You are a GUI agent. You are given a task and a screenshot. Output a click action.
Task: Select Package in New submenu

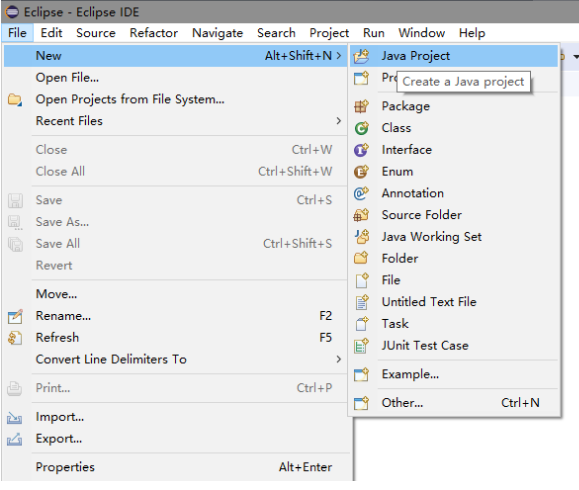click(x=454, y=106)
